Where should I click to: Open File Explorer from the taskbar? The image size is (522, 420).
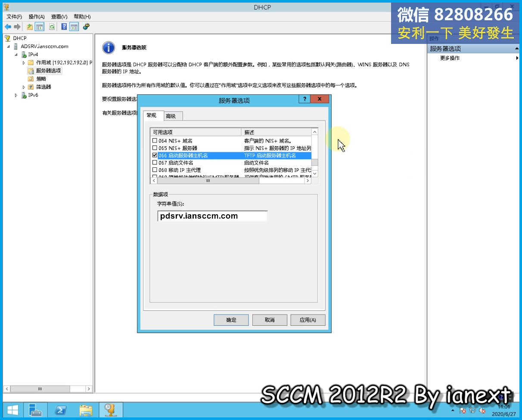point(86,410)
